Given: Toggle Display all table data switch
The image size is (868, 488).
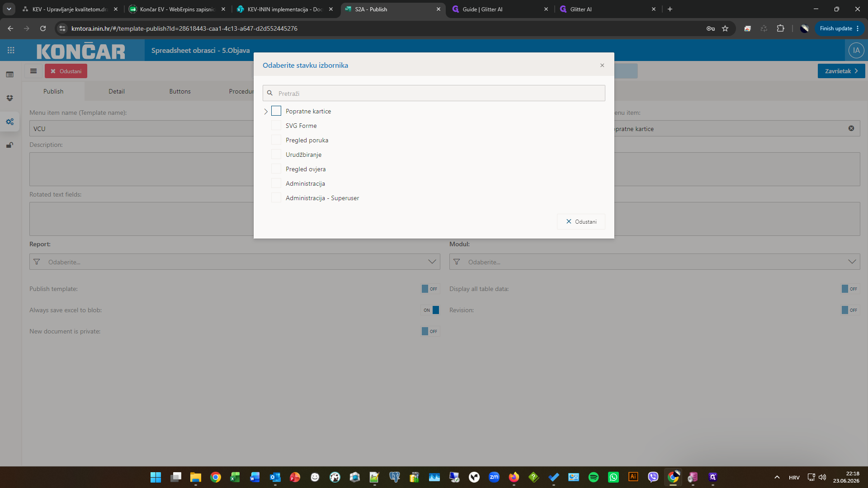Looking at the screenshot, I should [x=850, y=289].
